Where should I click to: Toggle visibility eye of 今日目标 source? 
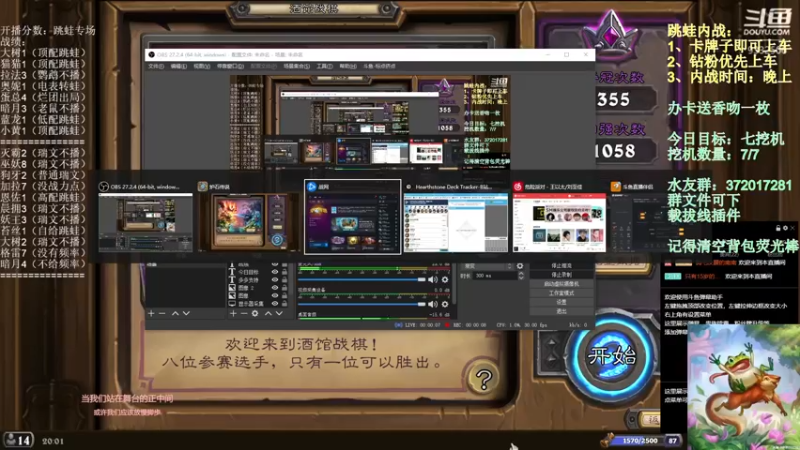coord(275,272)
